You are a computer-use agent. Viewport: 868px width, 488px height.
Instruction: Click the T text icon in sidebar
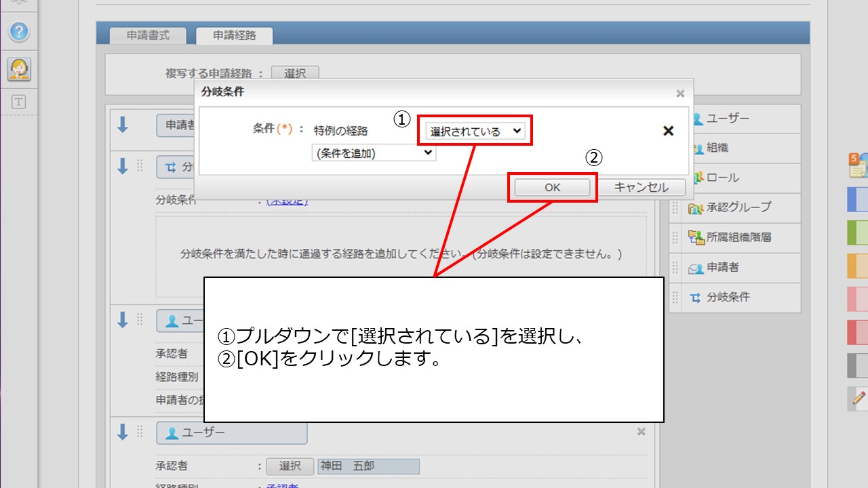tap(19, 102)
